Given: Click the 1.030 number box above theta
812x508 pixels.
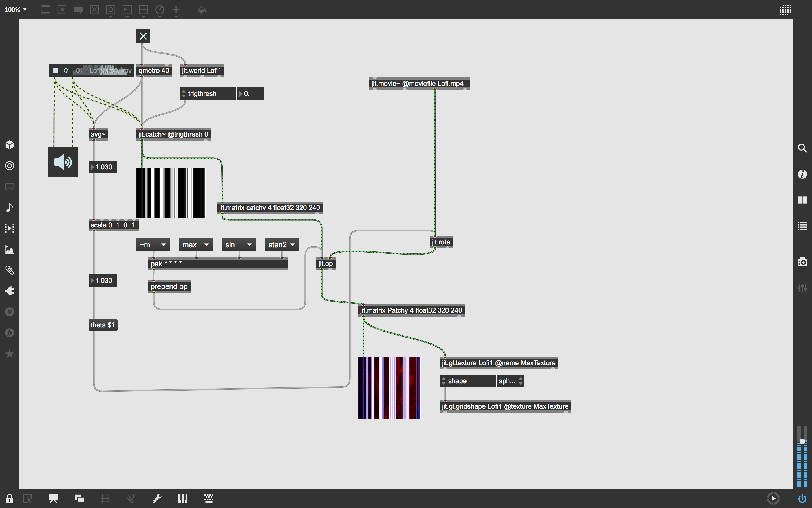Looking at the screenshot, I should point(103,281).
